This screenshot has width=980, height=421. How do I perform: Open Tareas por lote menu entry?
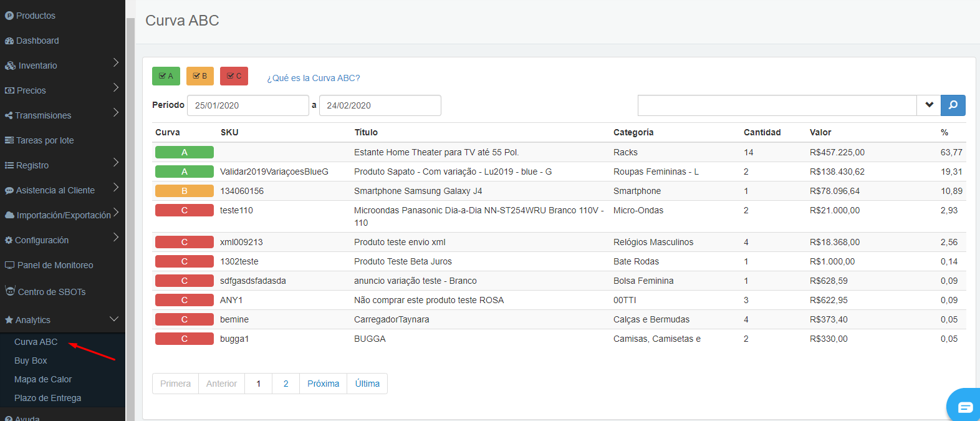(x=45, y=140)
